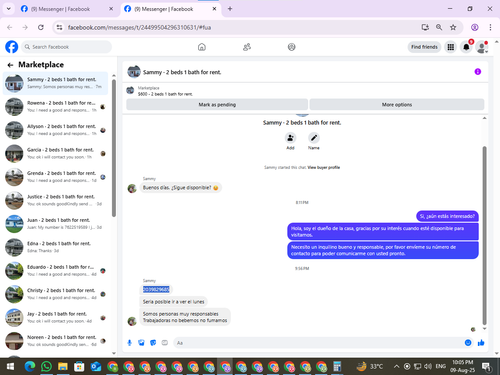
Task: Open a new browser tab
Action: 230,9
